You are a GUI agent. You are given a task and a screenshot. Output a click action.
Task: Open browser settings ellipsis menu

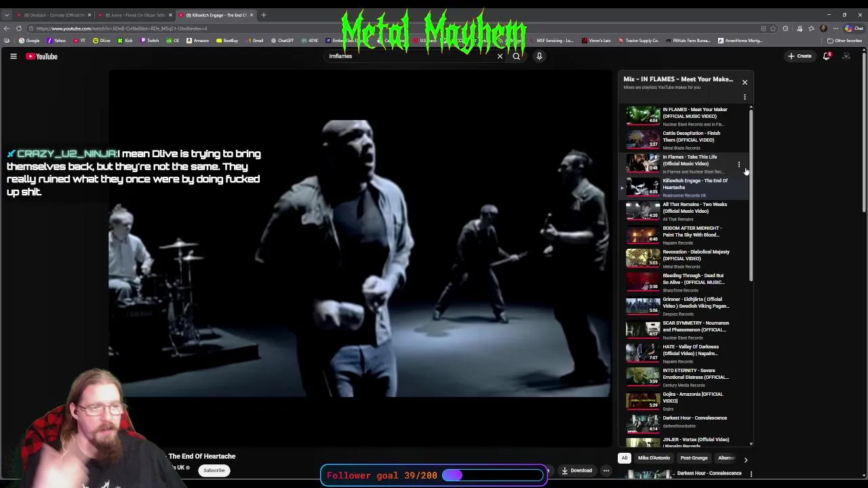click(x=835, y=28)
